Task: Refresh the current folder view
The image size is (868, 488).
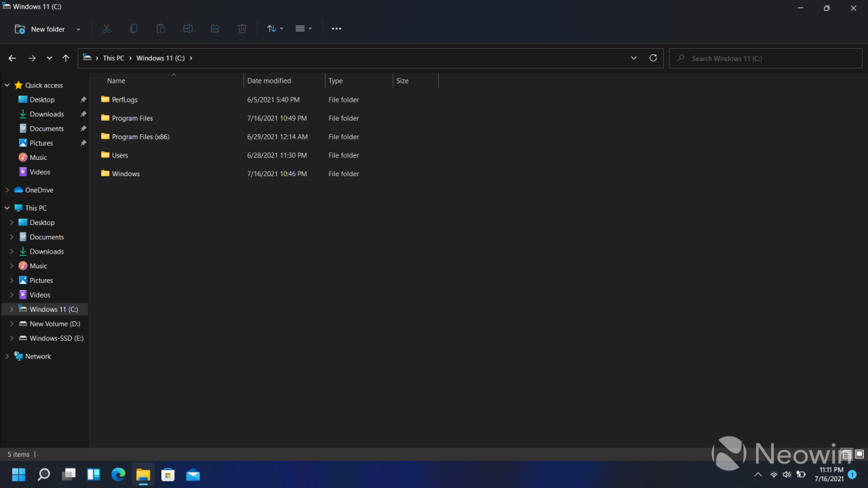Action: [x=653, y=58]
